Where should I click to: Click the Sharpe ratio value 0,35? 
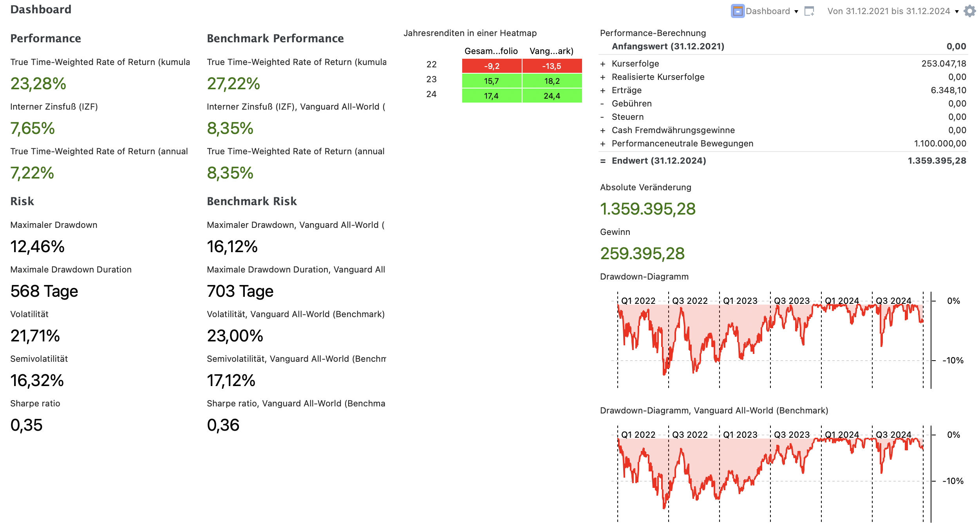coord(26,425)
